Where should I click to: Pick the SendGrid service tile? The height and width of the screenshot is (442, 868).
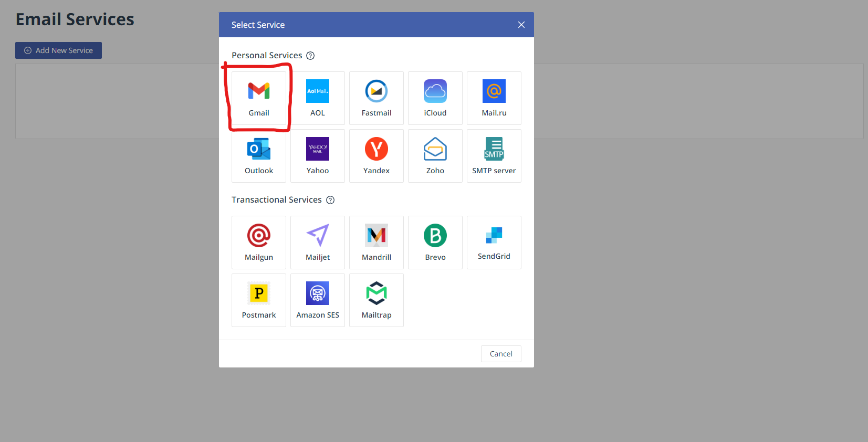click(494, 243)
